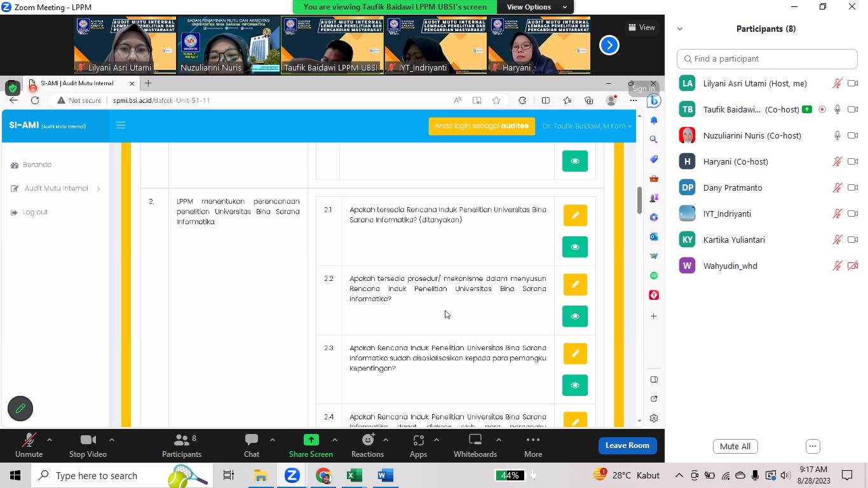Open Edge sidebar settings gear
The image size is (868, 488).
point(654,418)
